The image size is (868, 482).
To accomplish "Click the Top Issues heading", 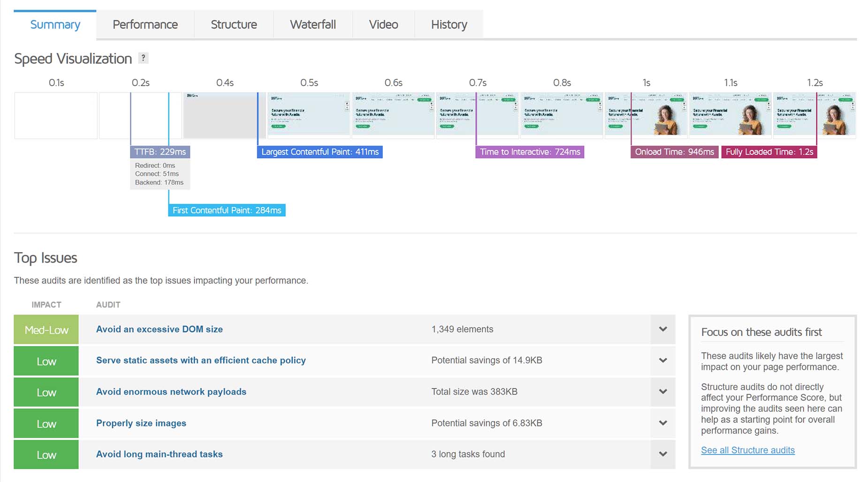I will coord(46,258).
